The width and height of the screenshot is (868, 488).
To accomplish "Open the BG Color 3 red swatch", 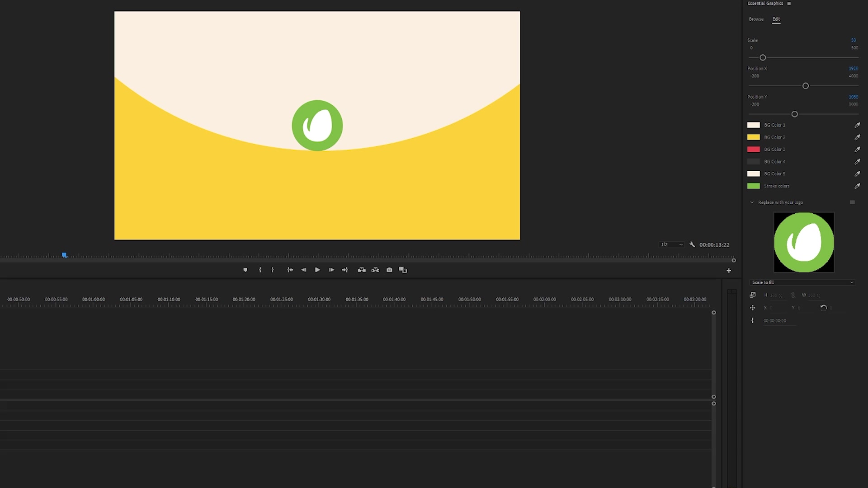I will (x=754, y=150).
